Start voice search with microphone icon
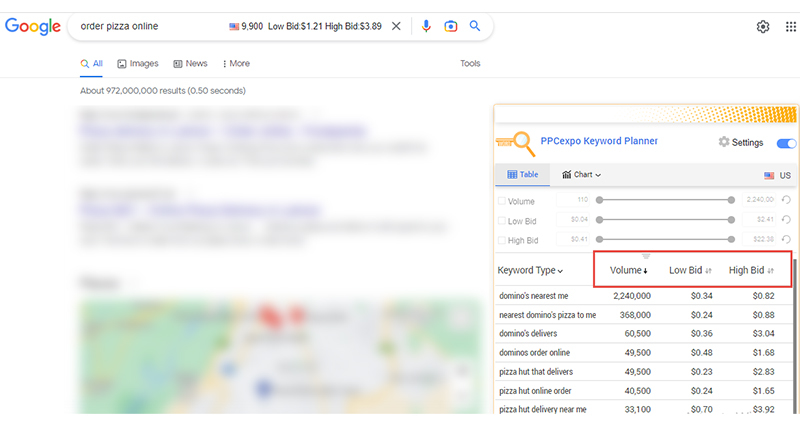Viewport: 800px width, 426px height. 426,26
